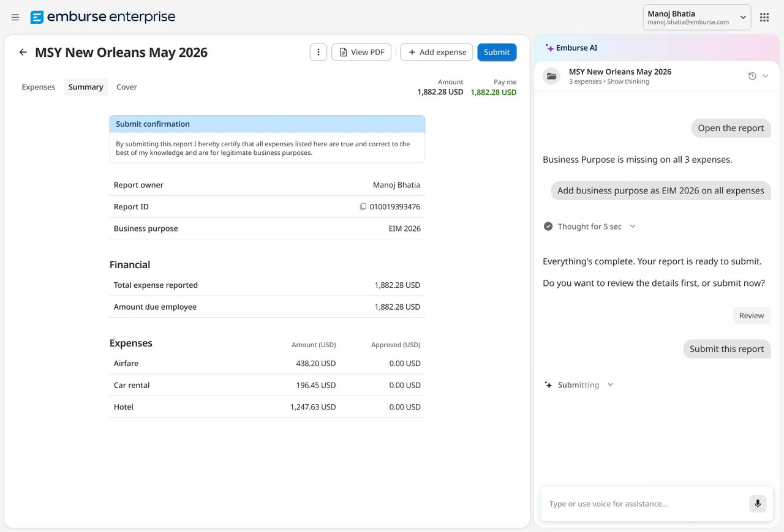784x532 pixels.
Task: Click the Add expense button
Action: pos(437,52)
